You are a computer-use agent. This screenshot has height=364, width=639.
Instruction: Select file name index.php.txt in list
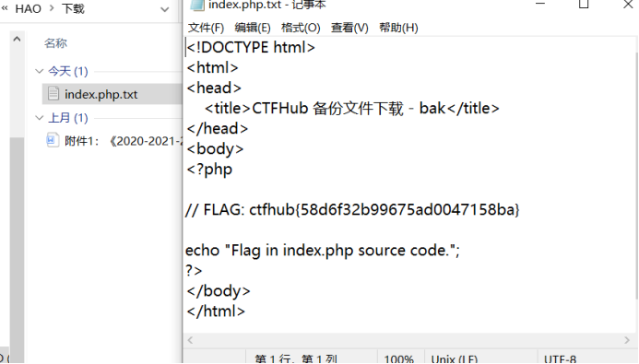pyautogui.click(x=101, y=94)
